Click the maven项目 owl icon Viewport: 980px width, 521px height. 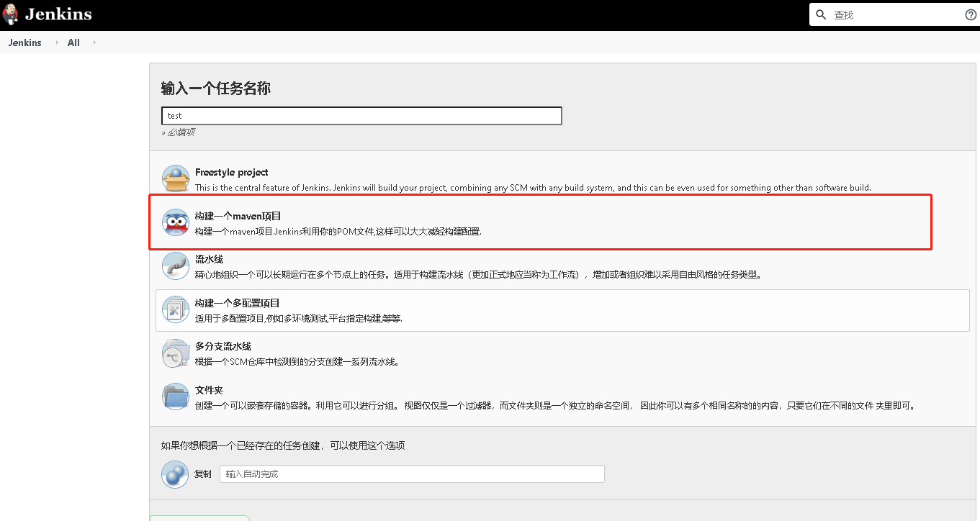pyautogui.click(x=176, y=222)
